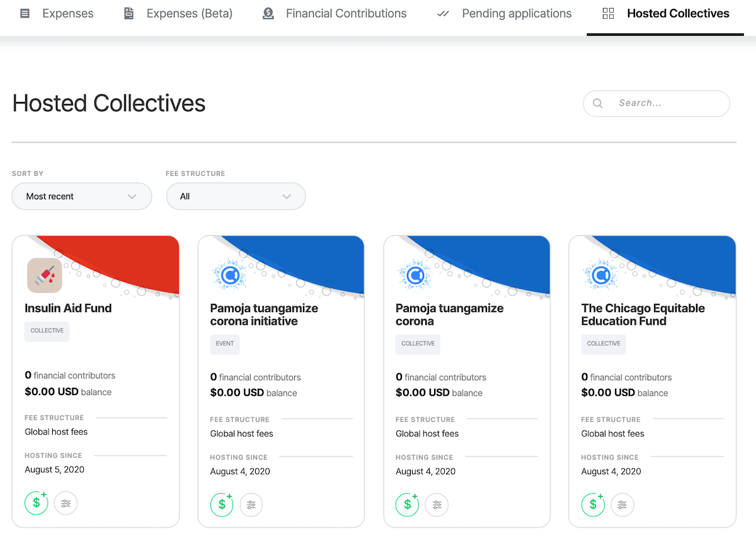Add funds to Chicago Equitable Education Fund
Image resolution: width=756 pixels, height=539 pixels.
593,505
